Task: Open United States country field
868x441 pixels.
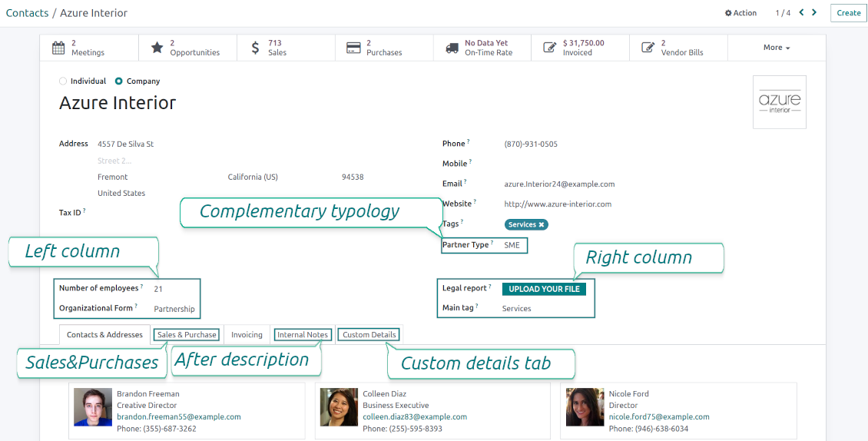Action: pos(121,194)
